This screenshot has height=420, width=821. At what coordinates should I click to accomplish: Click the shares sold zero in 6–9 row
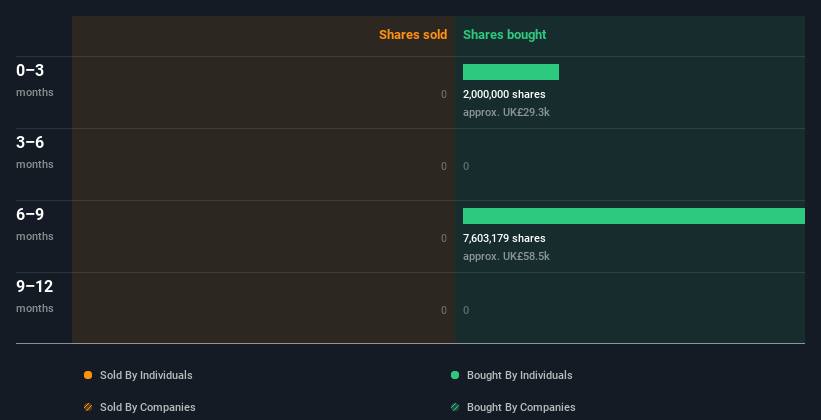pos(444,238)
